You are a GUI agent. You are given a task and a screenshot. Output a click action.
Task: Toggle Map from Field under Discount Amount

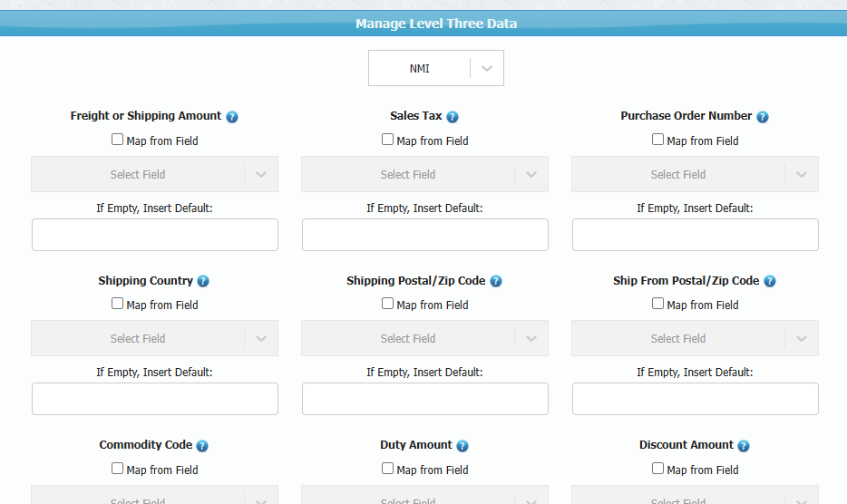(x=657, y=469)
